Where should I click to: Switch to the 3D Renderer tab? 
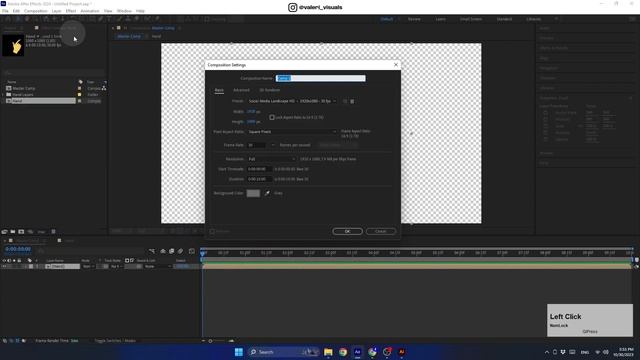[x=269, y=90]
